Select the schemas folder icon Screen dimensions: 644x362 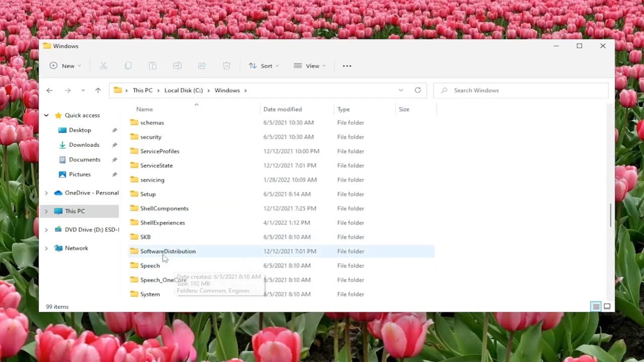tap(134, 122)
